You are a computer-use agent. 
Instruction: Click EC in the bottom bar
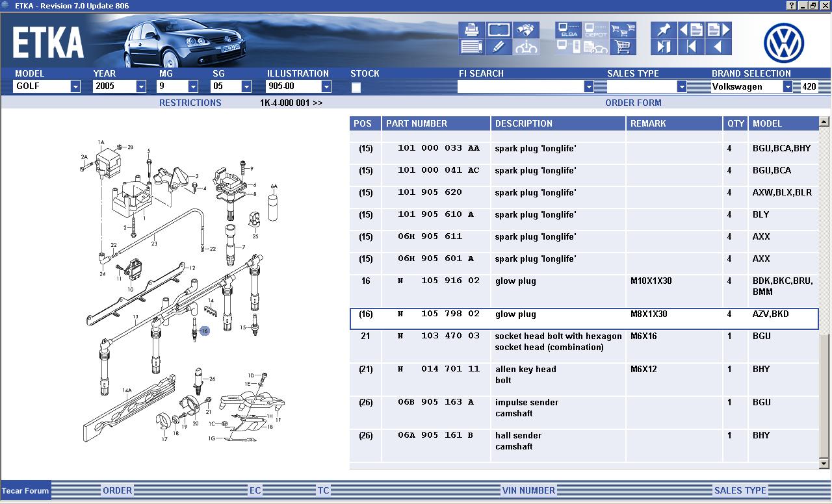point(255,490)
